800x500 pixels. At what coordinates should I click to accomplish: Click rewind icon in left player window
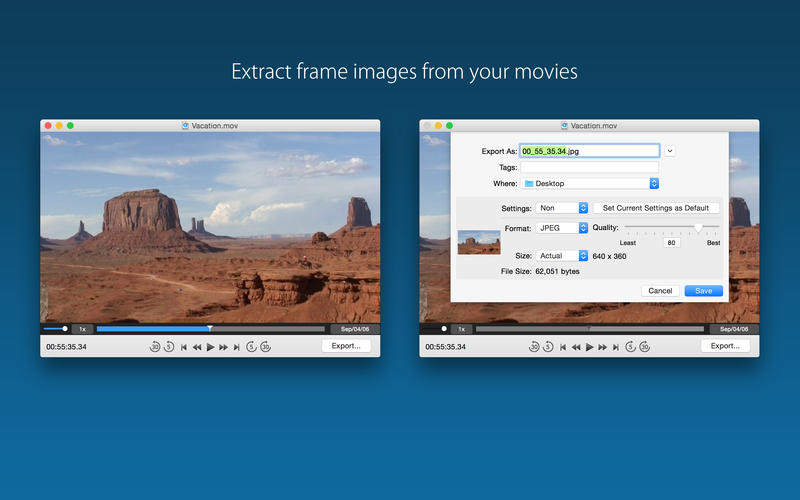pyautogui.click(x=197, y=347)
